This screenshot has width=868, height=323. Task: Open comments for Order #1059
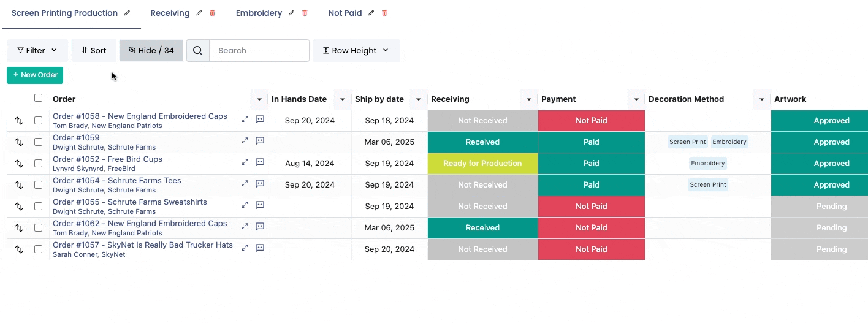click(x=260, y=141)
